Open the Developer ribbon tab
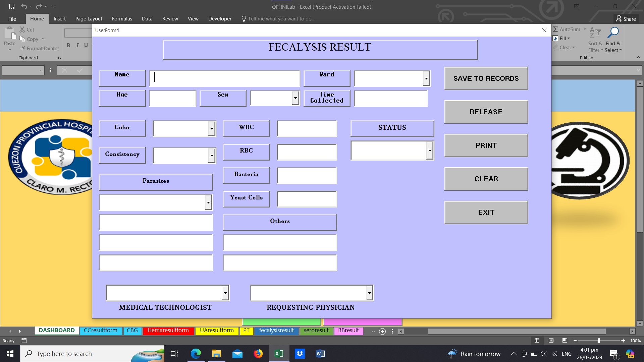The width and height of the screenshot is (644, 362). (x=219, y=19)
